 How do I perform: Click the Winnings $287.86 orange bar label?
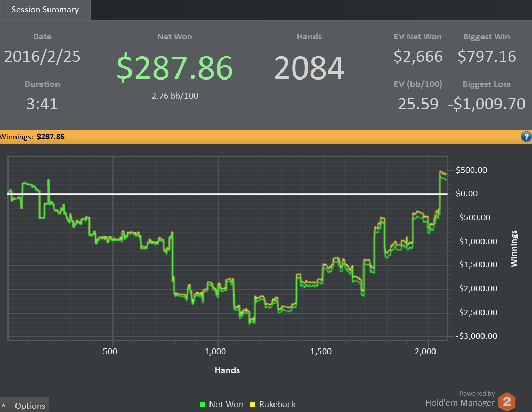(32, 137)
